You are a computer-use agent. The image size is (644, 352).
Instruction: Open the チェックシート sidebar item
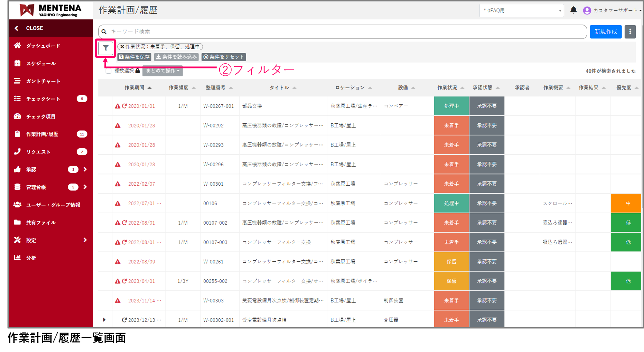point(43,98)
